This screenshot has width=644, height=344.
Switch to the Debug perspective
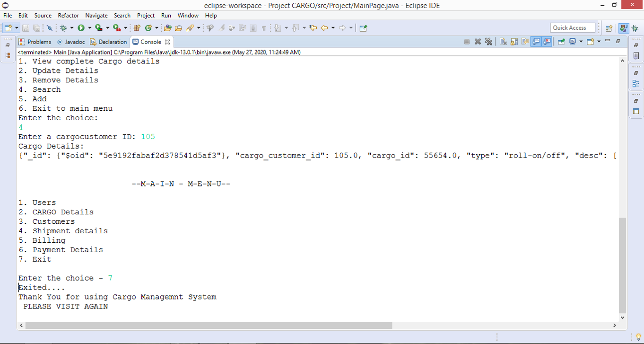(x=635, y=28)
